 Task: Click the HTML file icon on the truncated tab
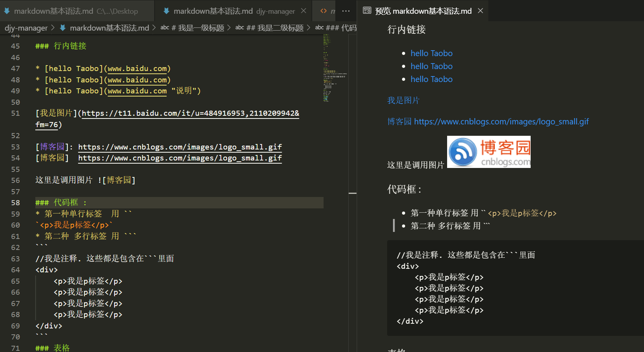coord(324,11)
